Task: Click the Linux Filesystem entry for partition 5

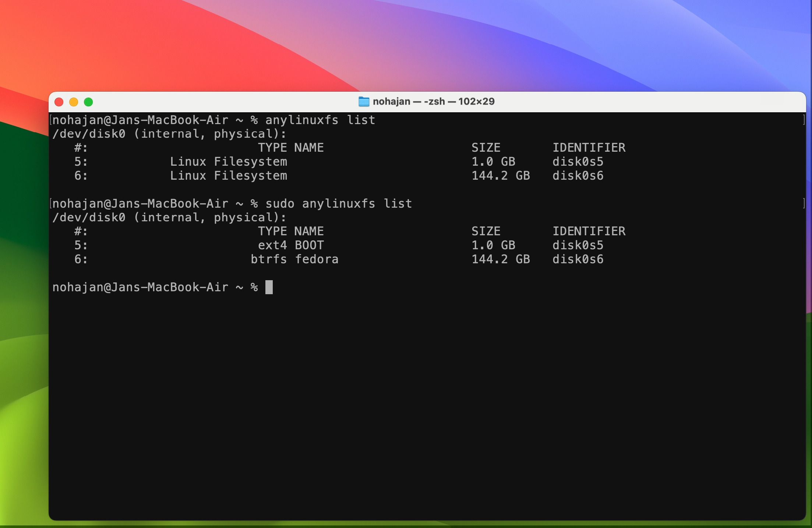Action: click(x=229, y=162)
